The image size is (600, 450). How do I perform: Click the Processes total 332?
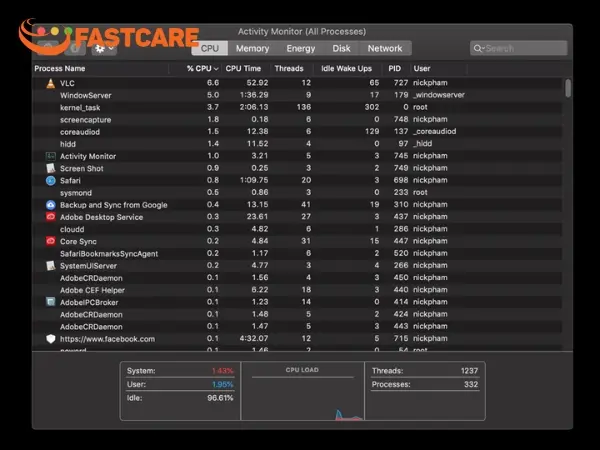click(x=471, y=385)
